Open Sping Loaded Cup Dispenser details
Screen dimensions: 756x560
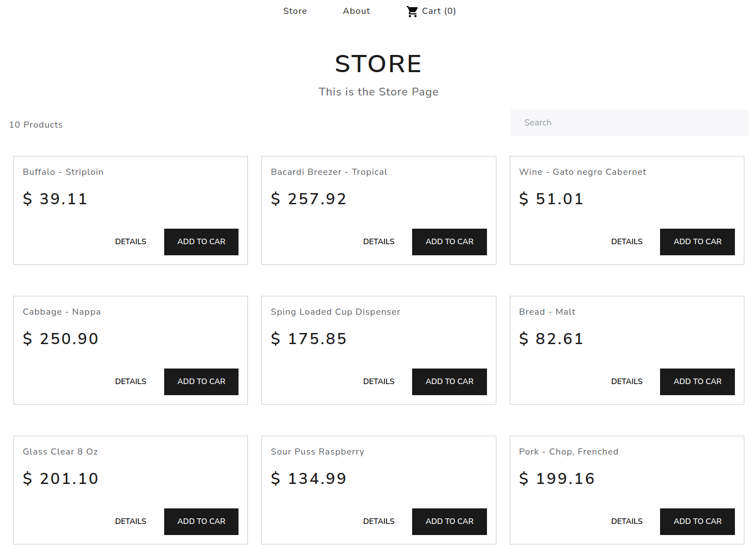point(379,382)
